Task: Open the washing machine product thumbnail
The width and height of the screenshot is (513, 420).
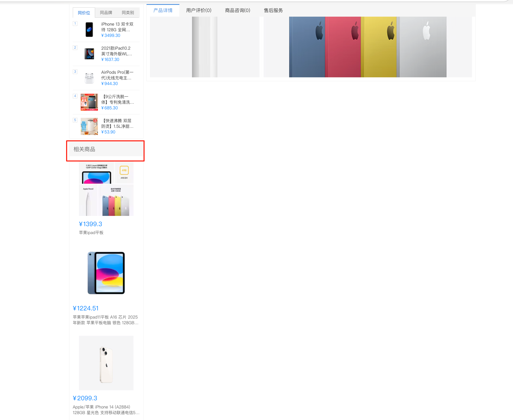Action: click(89, 102)
